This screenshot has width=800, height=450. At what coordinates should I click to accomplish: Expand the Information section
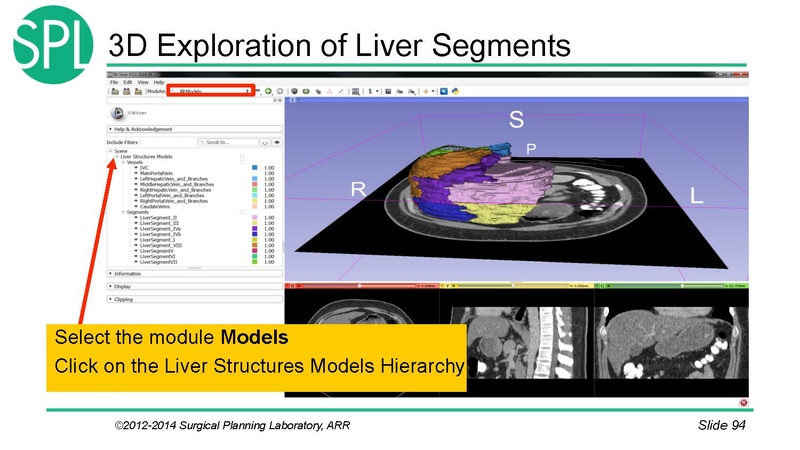[x=194, y=273]
